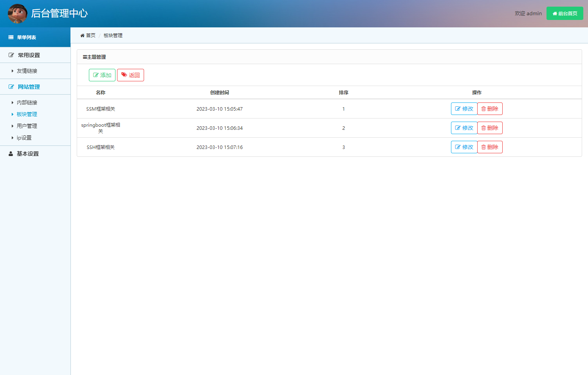Click the springboot框架相关 name cell
Screen dimensions: 588x375
tap(101, 128)
